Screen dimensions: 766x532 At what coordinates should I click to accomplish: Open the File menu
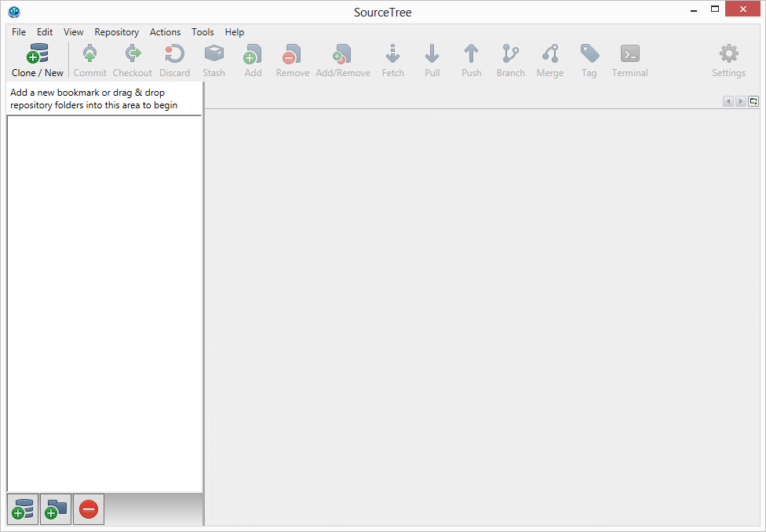pos(19,31)
